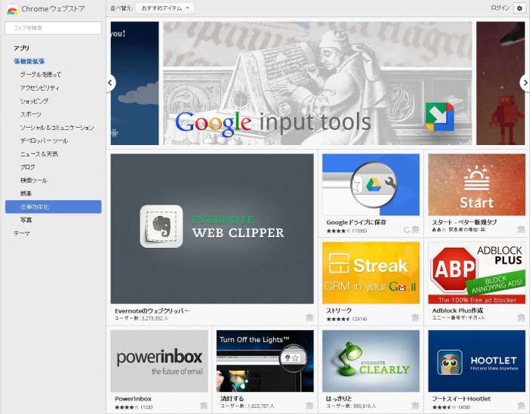Open Google input tools featured banner
The height and width of the screenshot is (414, 532).
(317, 83)
